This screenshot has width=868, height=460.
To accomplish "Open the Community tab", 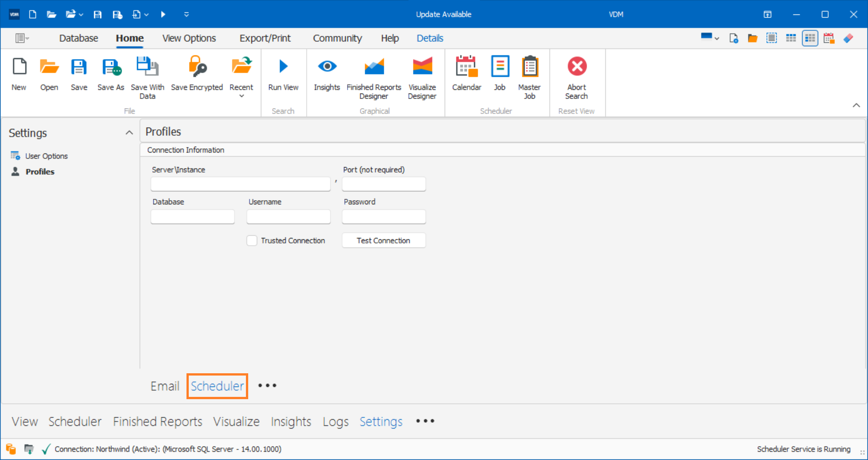I will 337,38.
